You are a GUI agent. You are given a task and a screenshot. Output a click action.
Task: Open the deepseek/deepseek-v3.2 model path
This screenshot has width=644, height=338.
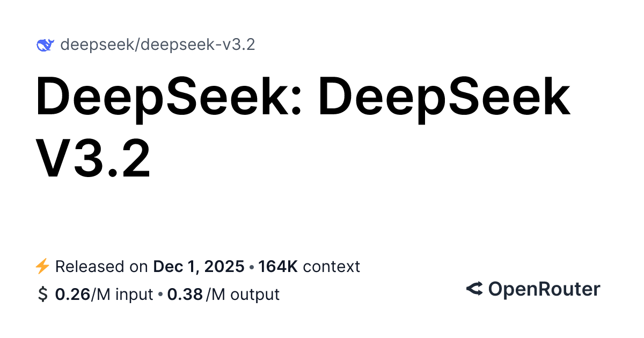click(x=157, y=45)
